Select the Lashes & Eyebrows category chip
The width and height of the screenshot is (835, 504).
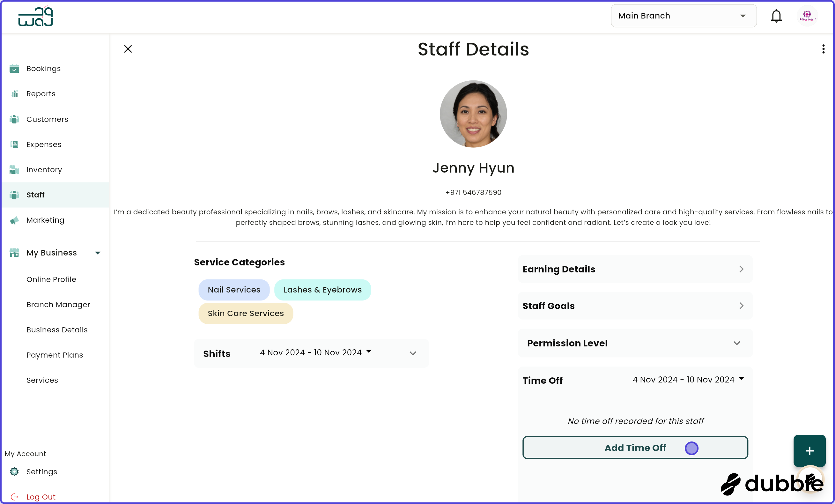pos(322,290)
